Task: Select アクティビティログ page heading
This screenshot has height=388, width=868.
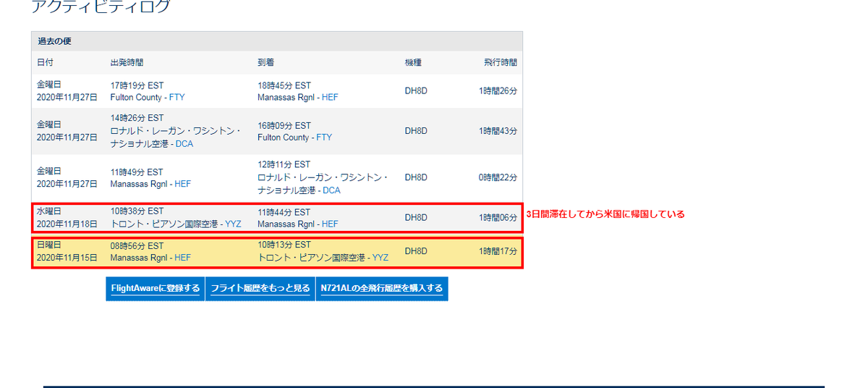Action: tap(101, 7)
